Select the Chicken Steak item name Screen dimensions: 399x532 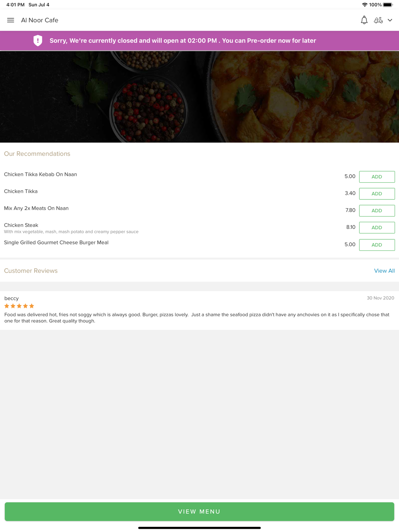[x=21, y=225]
